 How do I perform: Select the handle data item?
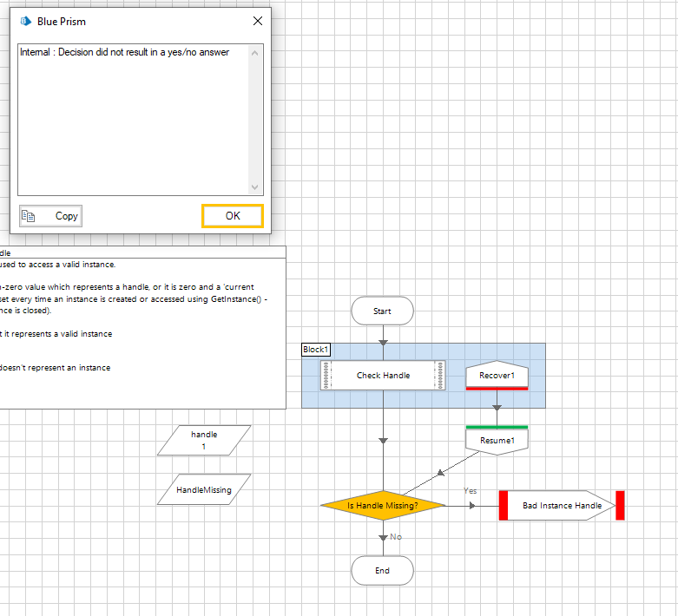click(204, 440)
